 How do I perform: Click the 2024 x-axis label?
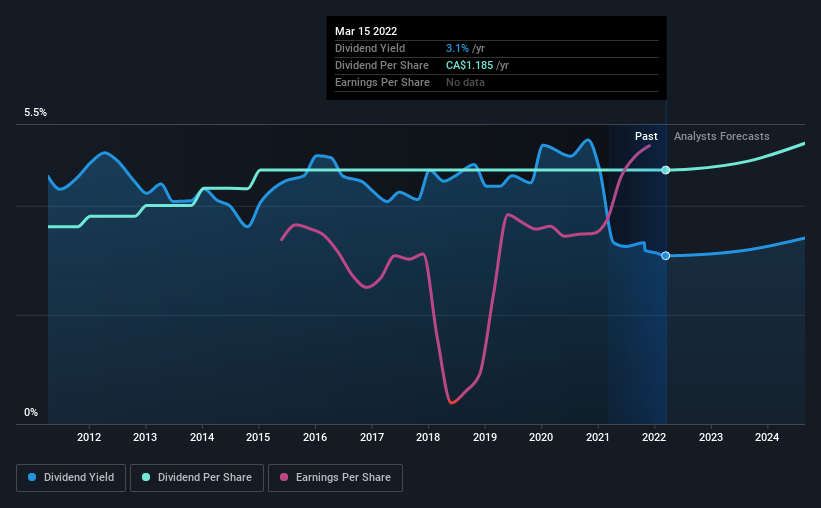[767, 437]
